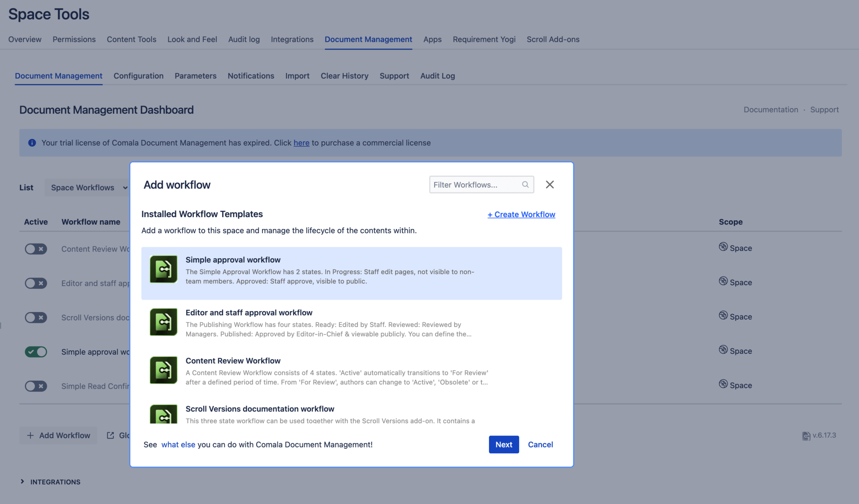This screenshot has width=859, height=504.
Task: Disable the Simple approval workflow toggle
Action: [36, 352]
